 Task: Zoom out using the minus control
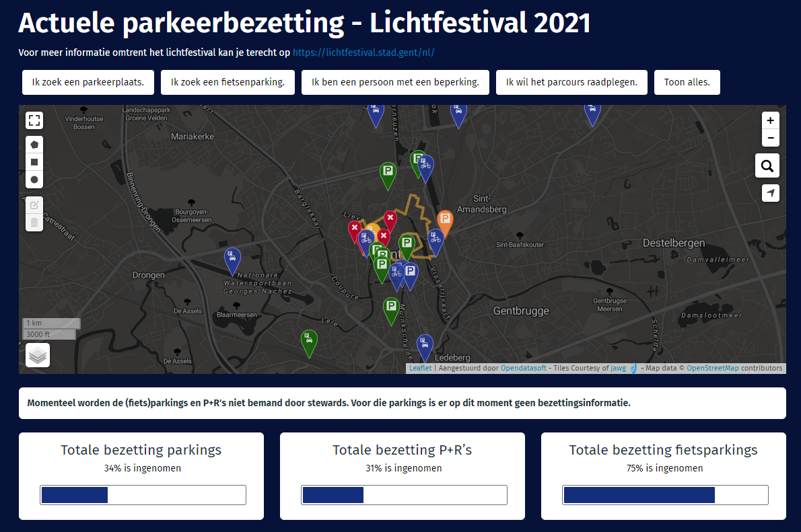(770, 138)
